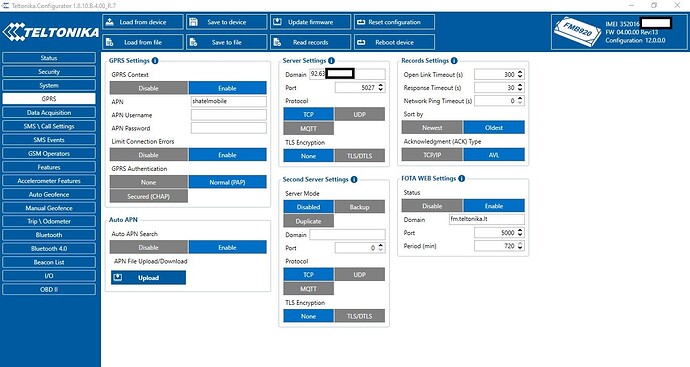Upload an APN file
The width and height of the screenshot is (690, 367).
148,278
